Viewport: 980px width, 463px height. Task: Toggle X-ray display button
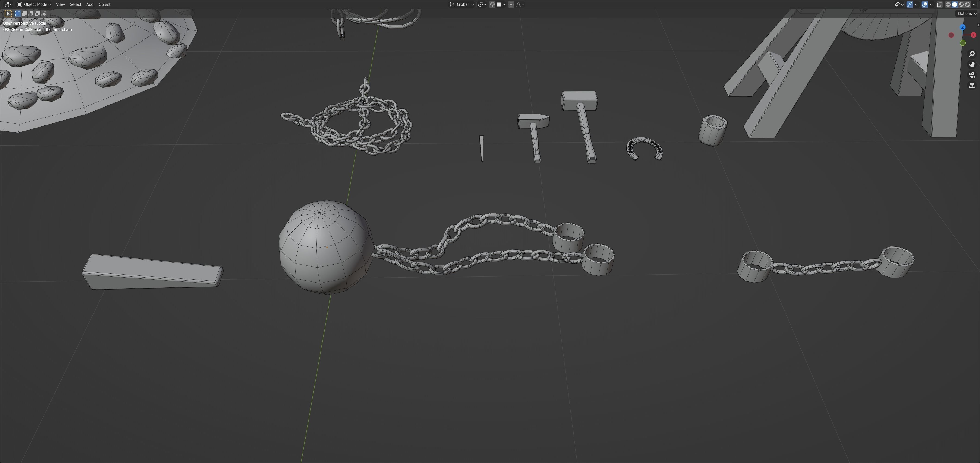tap(939, 5)
